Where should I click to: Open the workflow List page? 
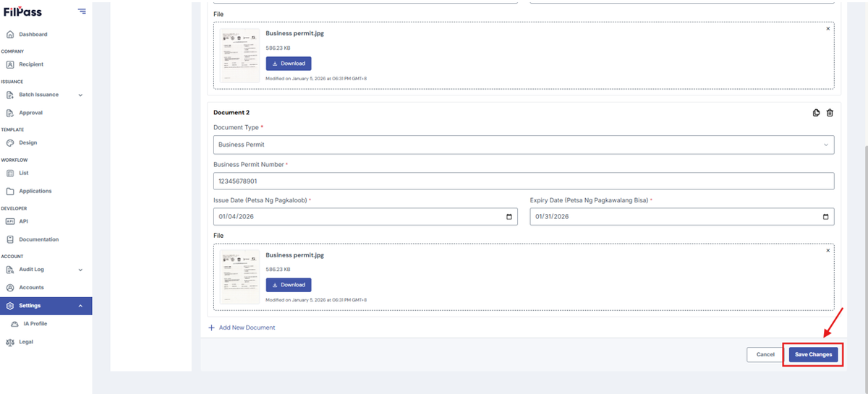point(24,173)
